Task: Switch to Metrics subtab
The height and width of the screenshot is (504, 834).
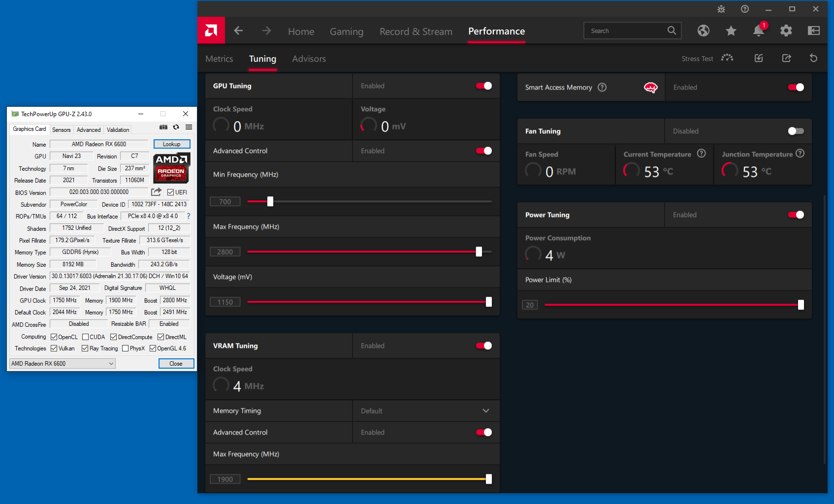Action: [219, 59]
